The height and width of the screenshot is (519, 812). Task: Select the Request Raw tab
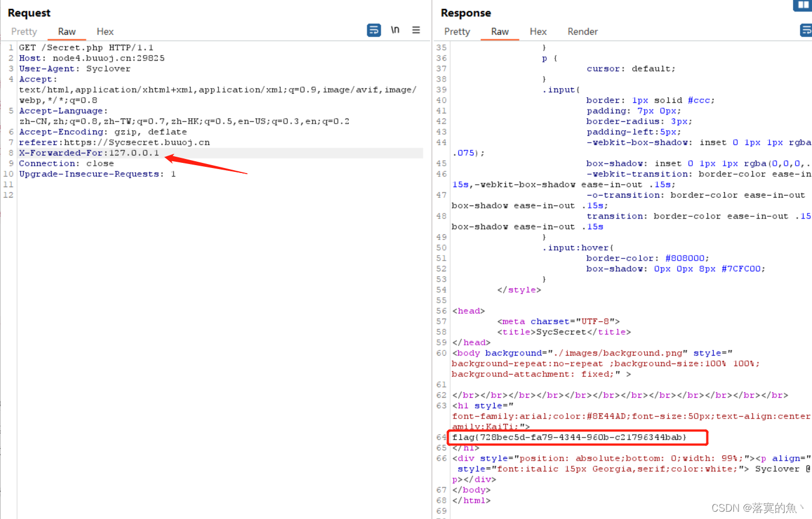coord(67,31)
